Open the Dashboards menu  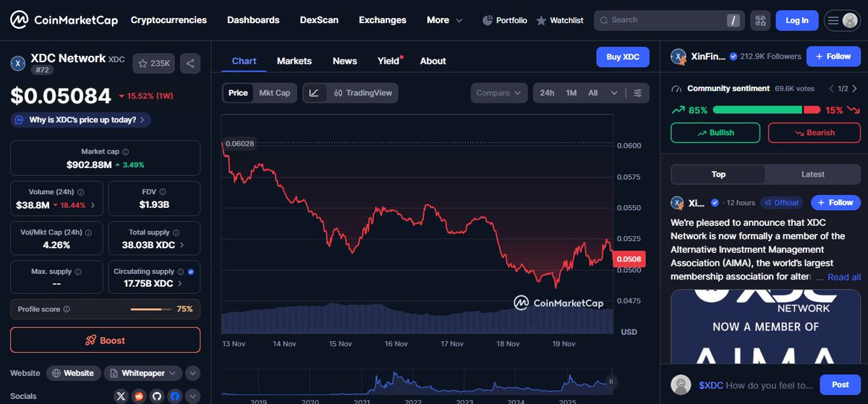pos(253,20)
